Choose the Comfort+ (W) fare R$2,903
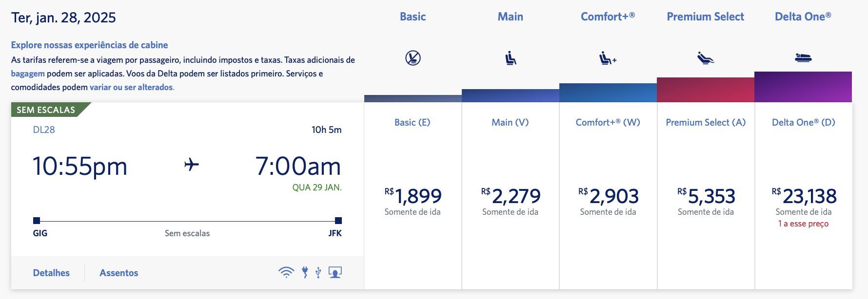The width and height of the screenshot is (868, 299). (608, 196)
